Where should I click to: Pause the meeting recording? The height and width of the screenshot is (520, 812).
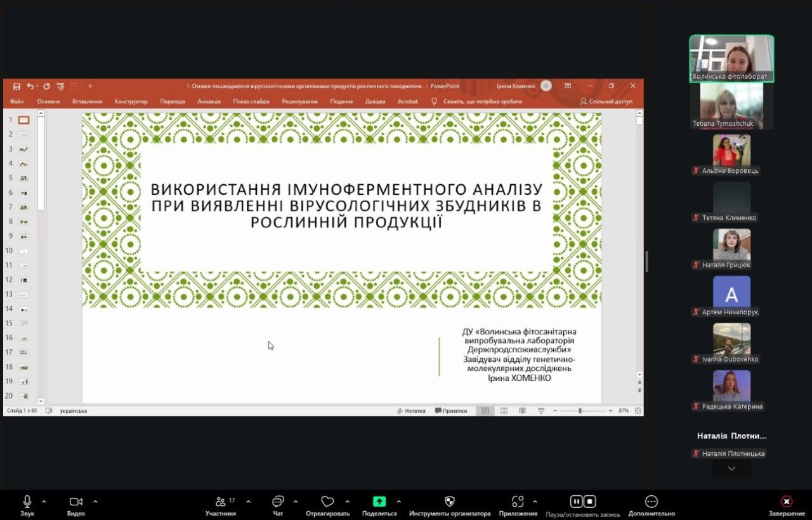pyautogui.click(x=576, y=502)
